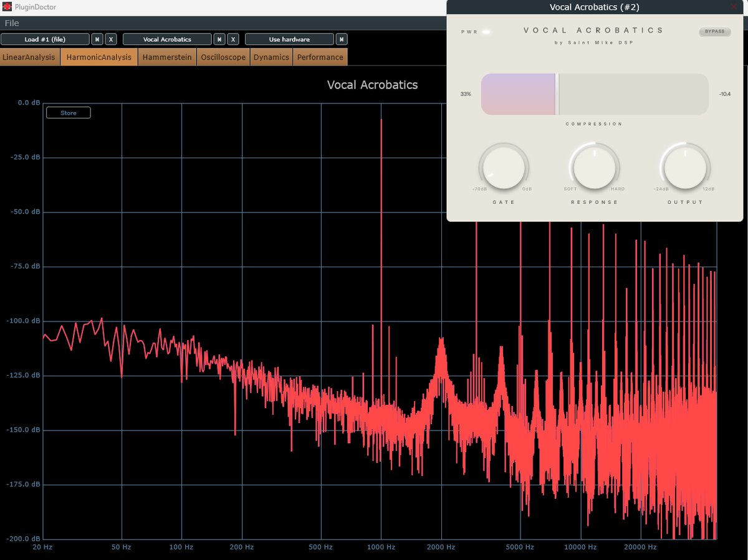The image size is (748, 560).
Task: Click the -200.0 dB axis label
Action: coord(23,539)
